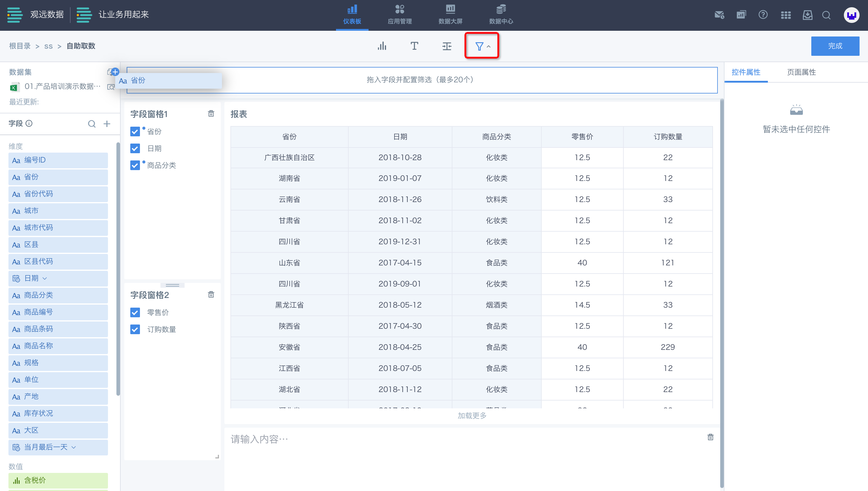Viewport: 868px width, 491px height.
Task: Switch to the 页面属性 tab
Action: (801, 72)
